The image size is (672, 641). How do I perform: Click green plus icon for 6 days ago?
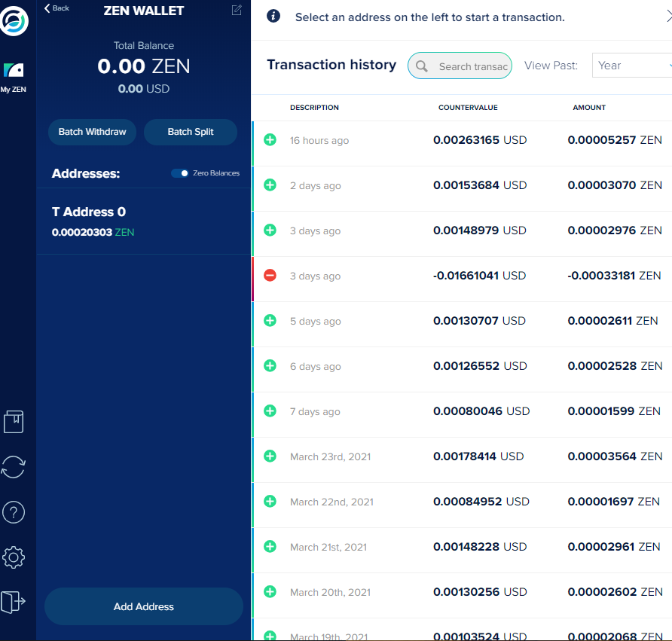270,365
